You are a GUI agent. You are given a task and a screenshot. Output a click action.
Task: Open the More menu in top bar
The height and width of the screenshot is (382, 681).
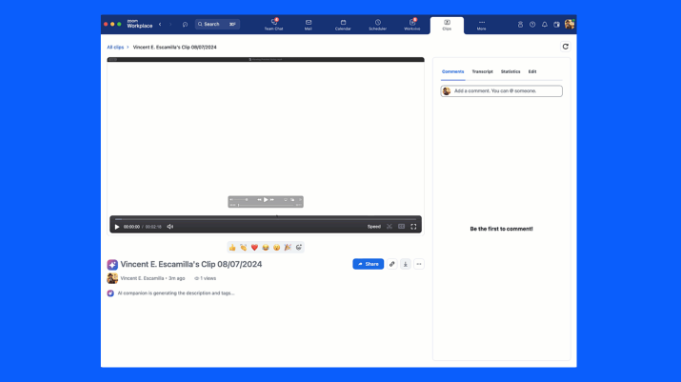pyautogui.click(x=481, y=25)
